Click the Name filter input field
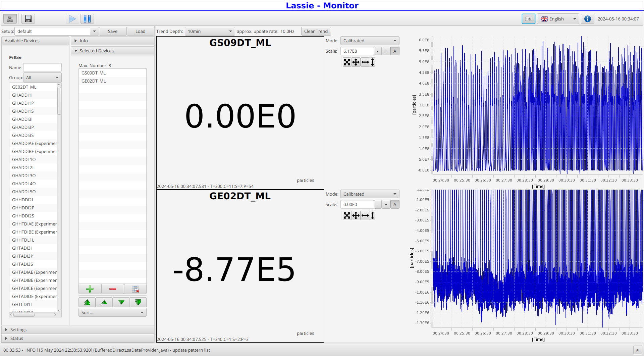 [42, 67]
